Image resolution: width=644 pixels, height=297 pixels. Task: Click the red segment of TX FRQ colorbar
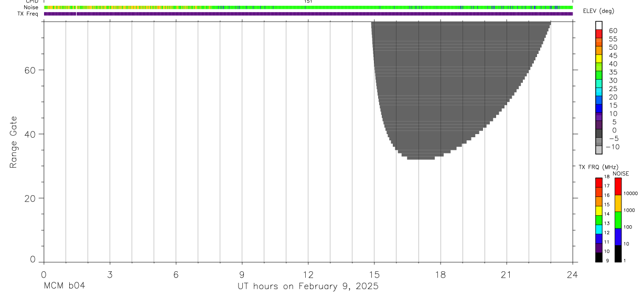point(599,182)
